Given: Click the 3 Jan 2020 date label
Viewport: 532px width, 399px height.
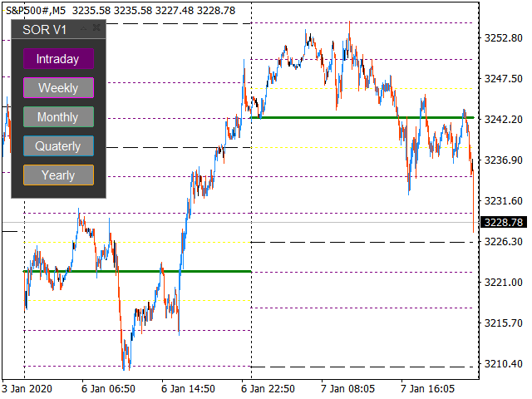Looking at the screenshot, I should click(27, 388).
